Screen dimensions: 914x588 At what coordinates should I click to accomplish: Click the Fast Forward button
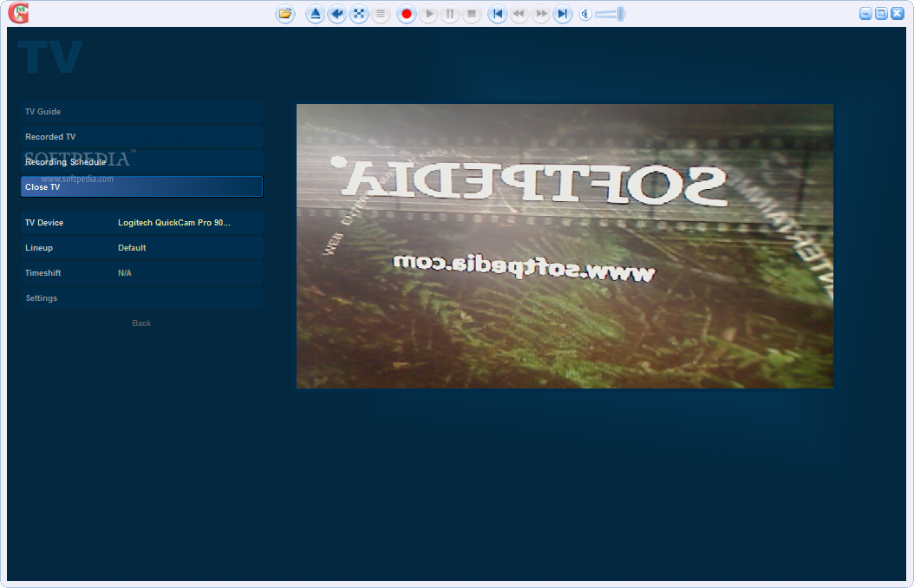coord(541,13)
